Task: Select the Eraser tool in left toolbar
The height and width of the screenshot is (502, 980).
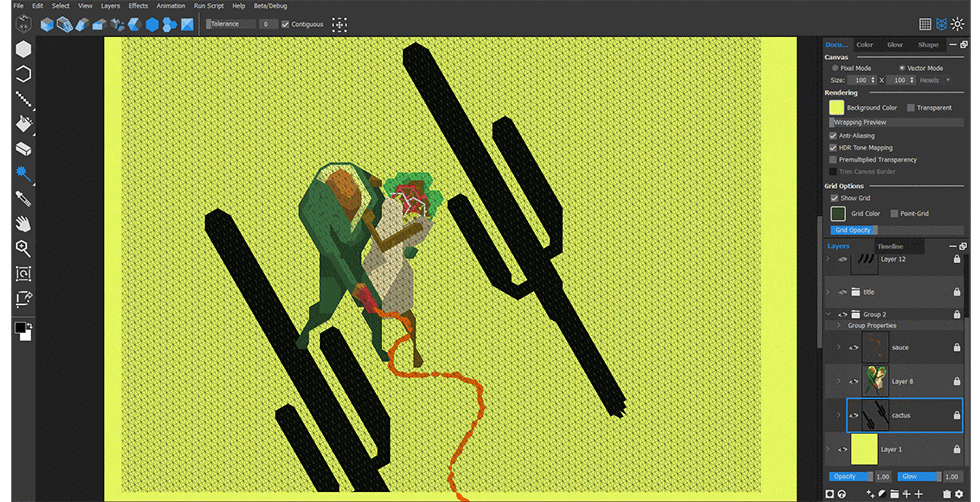Action: pyautogui.click(x=22, y=148)
